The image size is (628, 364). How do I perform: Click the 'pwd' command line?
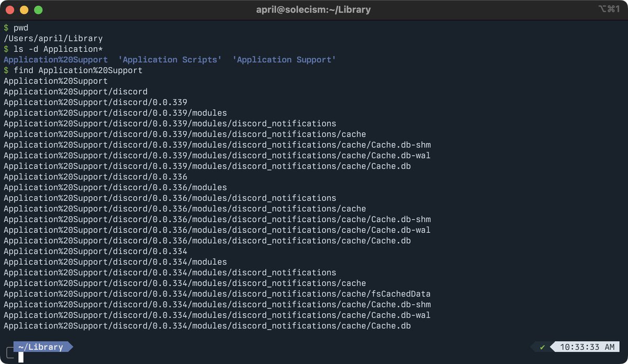tap(16, 28)
